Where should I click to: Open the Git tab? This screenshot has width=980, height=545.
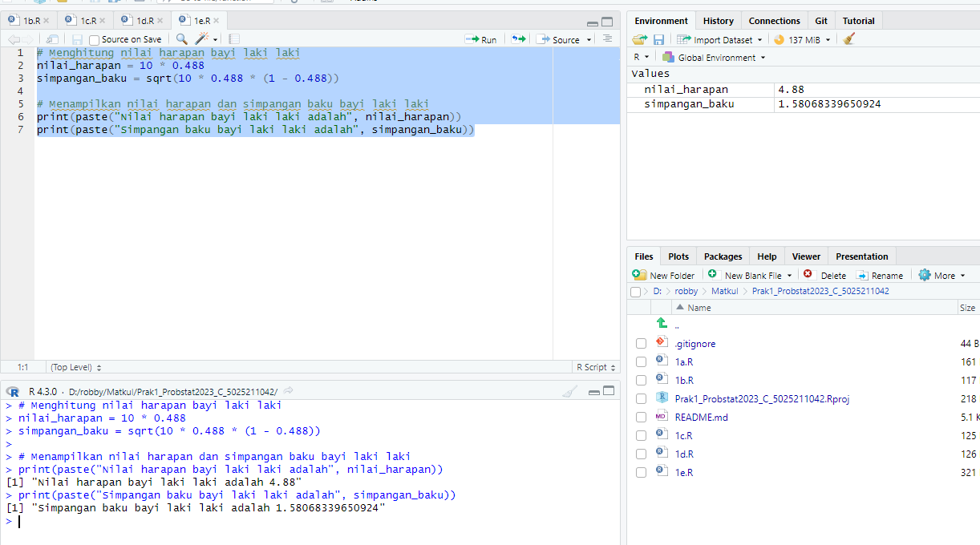(821, 21)
